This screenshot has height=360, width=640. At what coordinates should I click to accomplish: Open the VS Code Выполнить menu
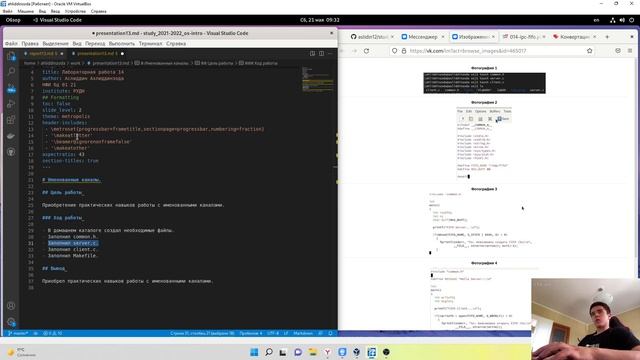click(x=122, y=44)
